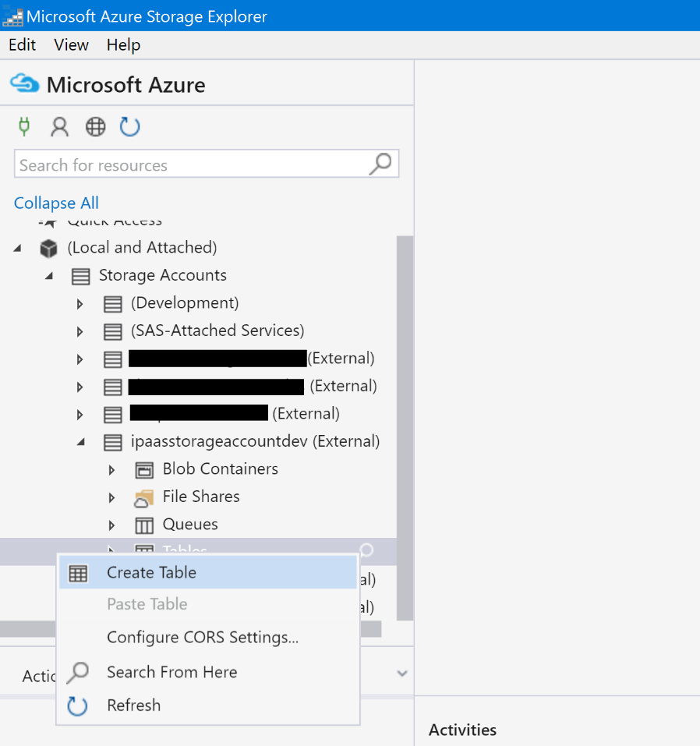Click the Microsoft Azure cloud logo
The image size is (700, 746).
click(x=25, y=84)
